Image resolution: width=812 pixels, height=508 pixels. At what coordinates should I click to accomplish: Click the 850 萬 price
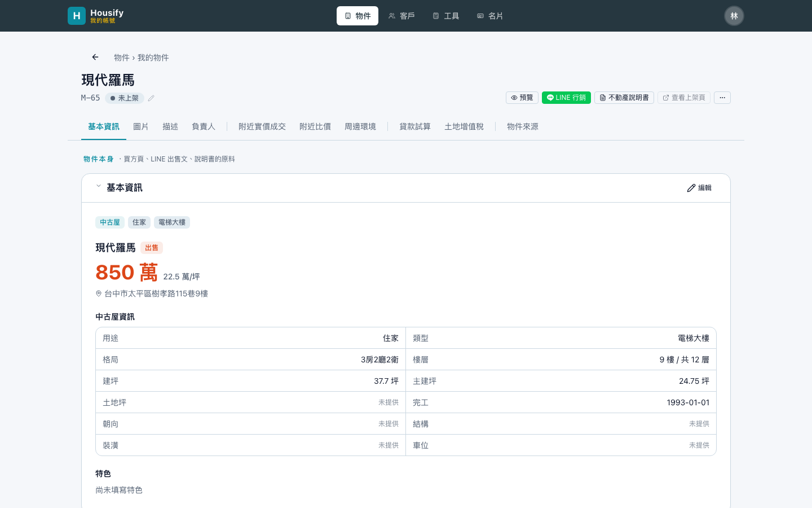point(126,273)
